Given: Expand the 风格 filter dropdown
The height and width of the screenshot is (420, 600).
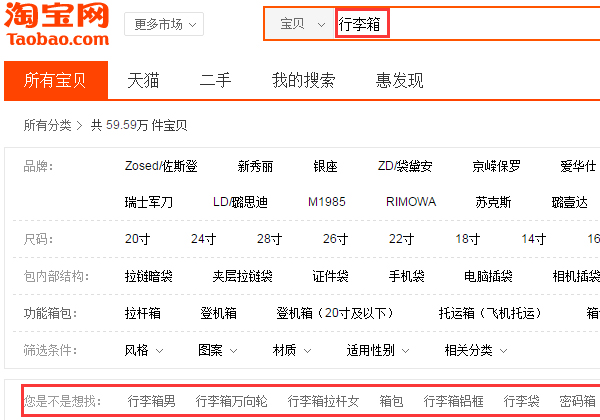Looking at the screenshot, I should coord(144,350).
